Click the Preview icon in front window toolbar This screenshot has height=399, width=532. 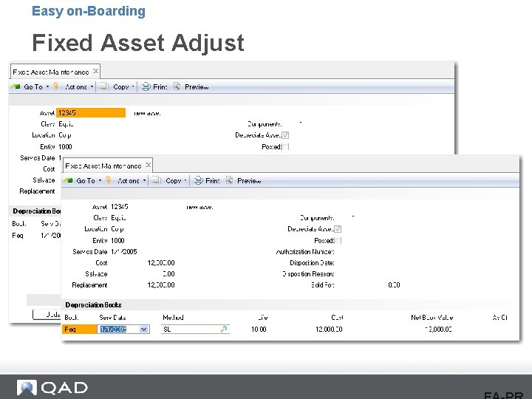click(229, 180)
